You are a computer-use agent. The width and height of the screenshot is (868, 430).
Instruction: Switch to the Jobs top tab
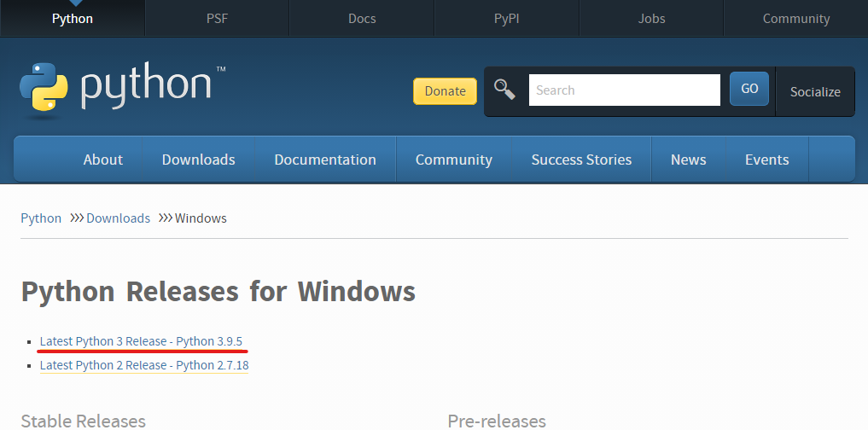click(x=651, y=18)
